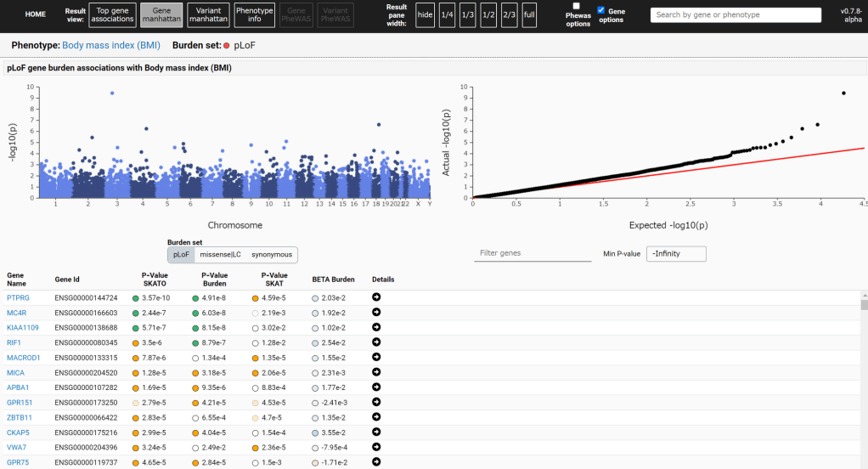This screenshot has height=469, width=868.
Task: Open details arrow for MC4R row
Action: coord(376,313)
